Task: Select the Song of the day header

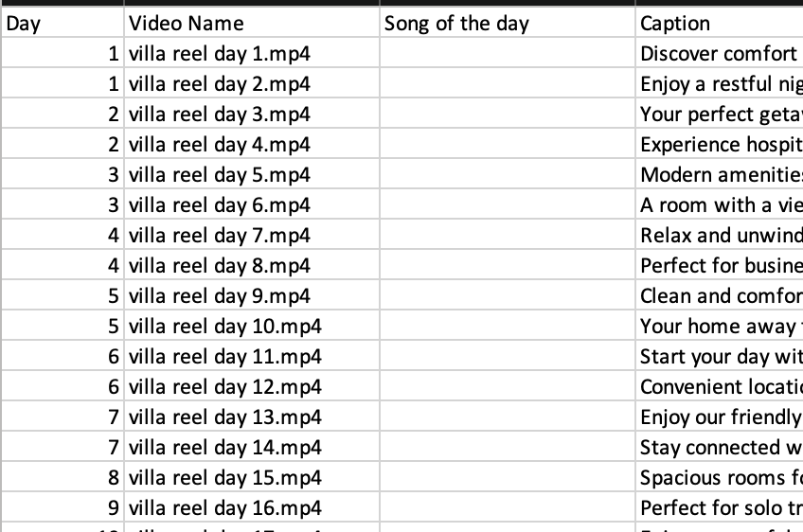Action: coord(508,24)
